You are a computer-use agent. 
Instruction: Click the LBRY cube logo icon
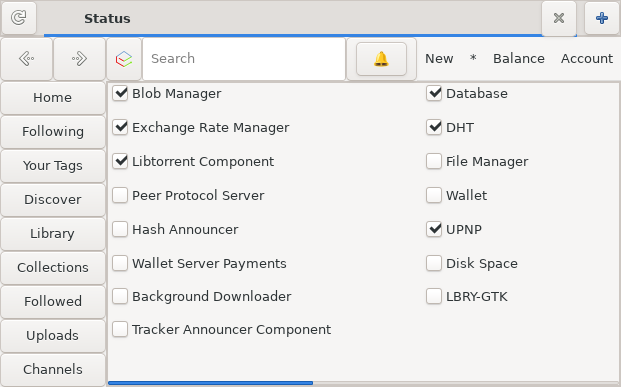[124, 59]
